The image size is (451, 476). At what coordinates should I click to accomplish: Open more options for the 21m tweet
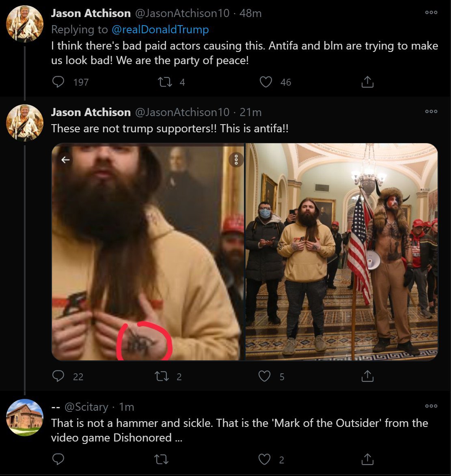tap(431, 111)
